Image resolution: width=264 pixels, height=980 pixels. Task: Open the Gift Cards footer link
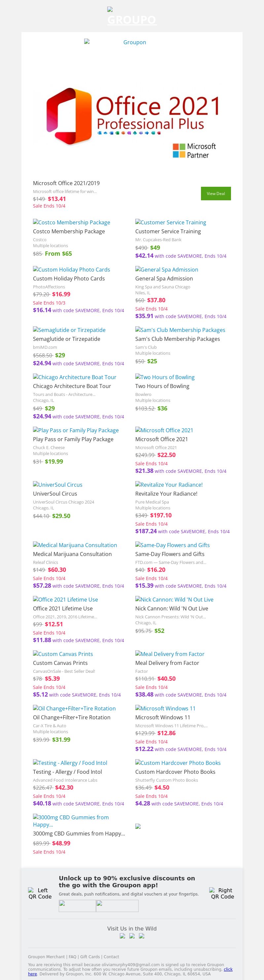point(90,957)
